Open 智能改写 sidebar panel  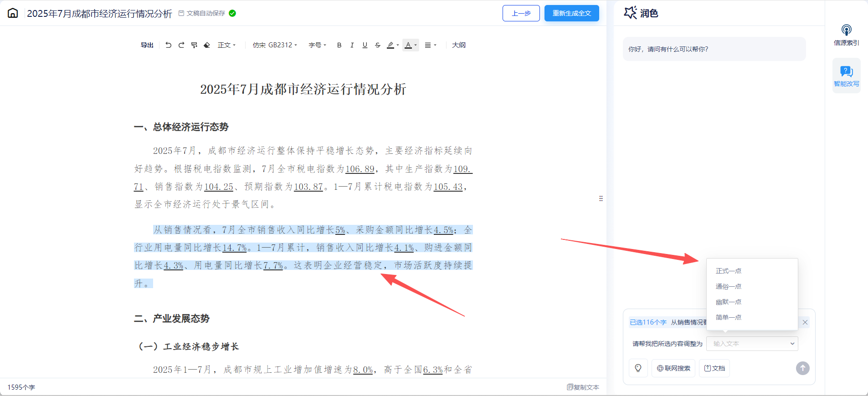(846, 76)
